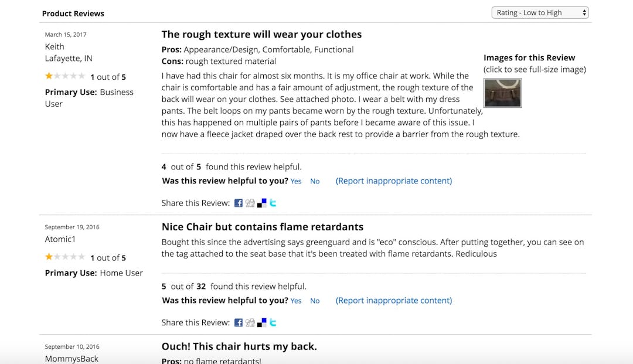
Task: Mark Keith's review as helpful with Yes
Action: pos(296,181)
